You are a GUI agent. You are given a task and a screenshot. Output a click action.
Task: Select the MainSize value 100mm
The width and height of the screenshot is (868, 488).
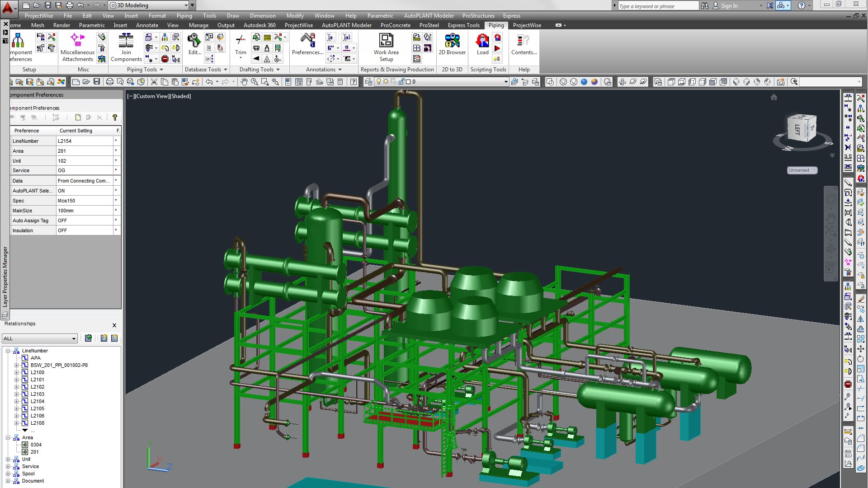pos(85,211)
